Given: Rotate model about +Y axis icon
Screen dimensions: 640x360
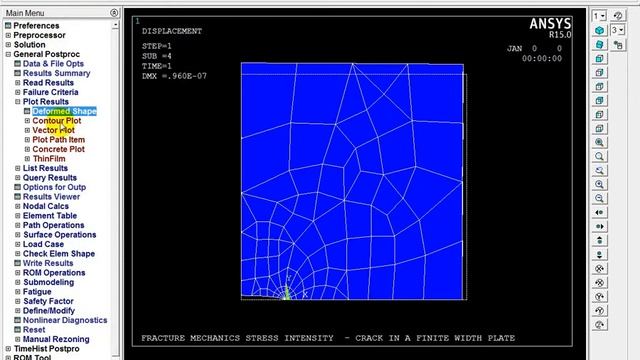Looking at the screenshot, I should point(599,296).
